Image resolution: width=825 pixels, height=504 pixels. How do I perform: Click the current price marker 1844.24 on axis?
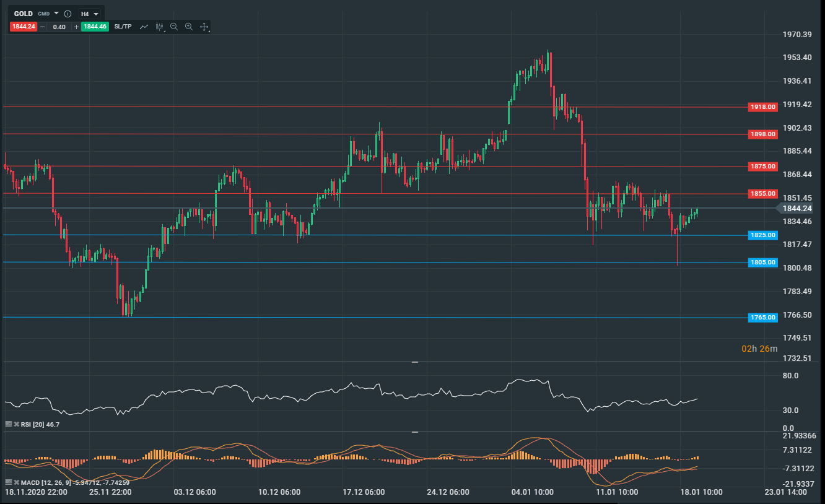pos(797,209)
